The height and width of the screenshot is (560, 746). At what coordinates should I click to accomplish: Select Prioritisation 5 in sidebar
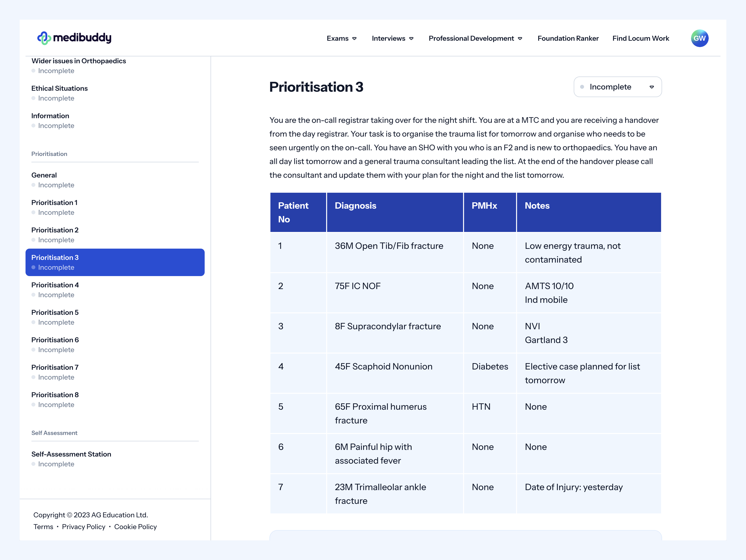[115, 318]
